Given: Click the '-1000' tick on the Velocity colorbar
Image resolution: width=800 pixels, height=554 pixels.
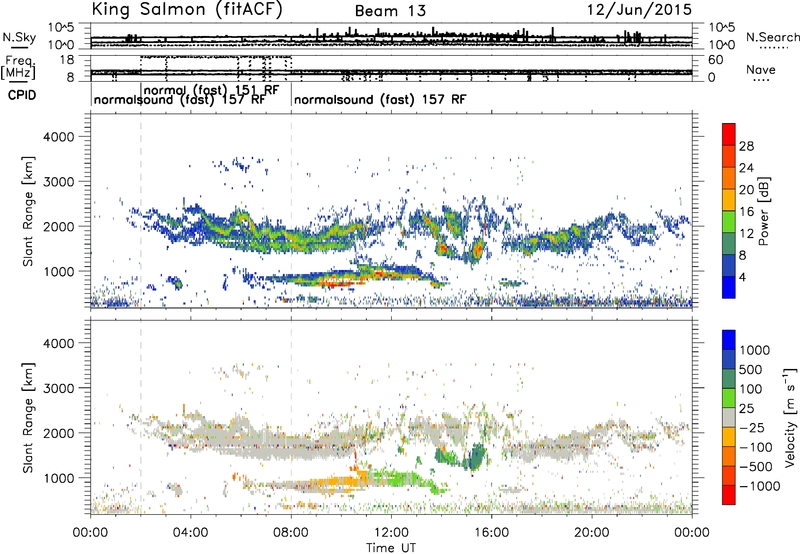Looking at the screenshot, I should click(760, 486).
